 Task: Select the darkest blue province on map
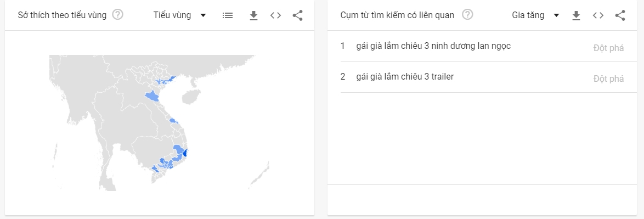tap(185, 153)
